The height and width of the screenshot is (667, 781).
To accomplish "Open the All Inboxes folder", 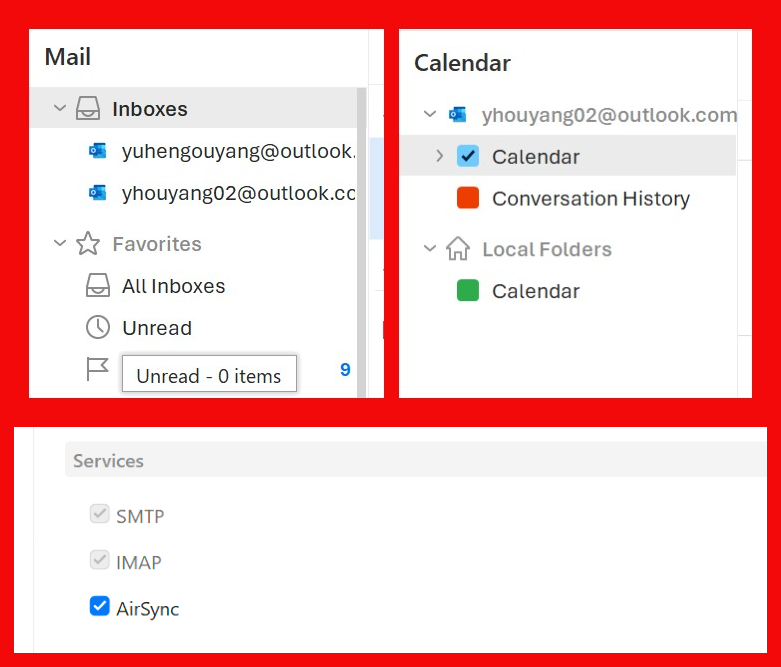I will (x=173, y=286).
